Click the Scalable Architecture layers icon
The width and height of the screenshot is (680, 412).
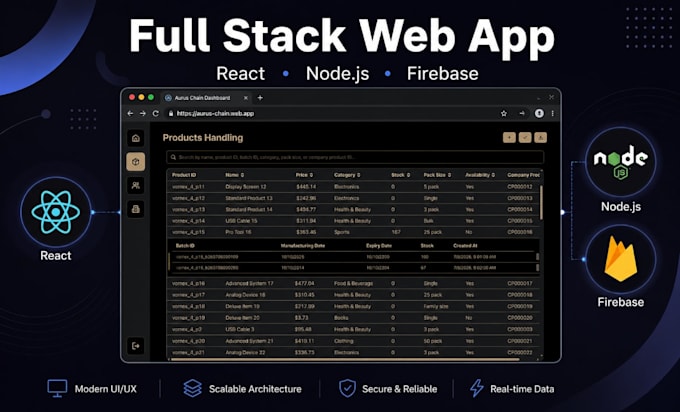[x=193, y=388]
